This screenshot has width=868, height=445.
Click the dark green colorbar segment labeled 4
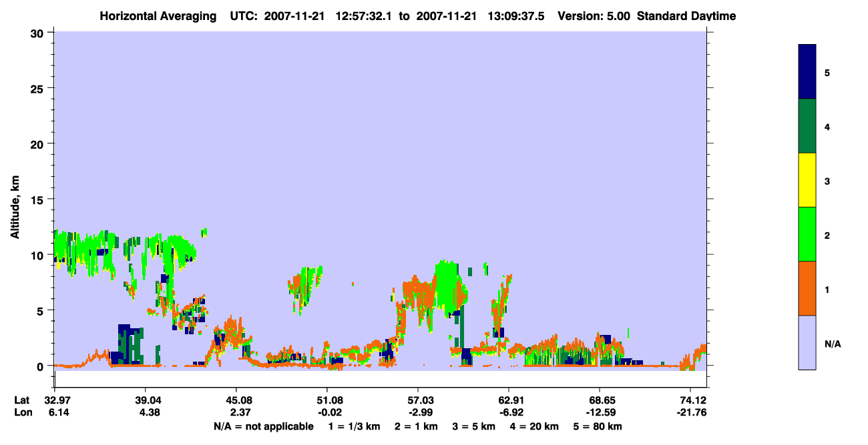(807, 126)
